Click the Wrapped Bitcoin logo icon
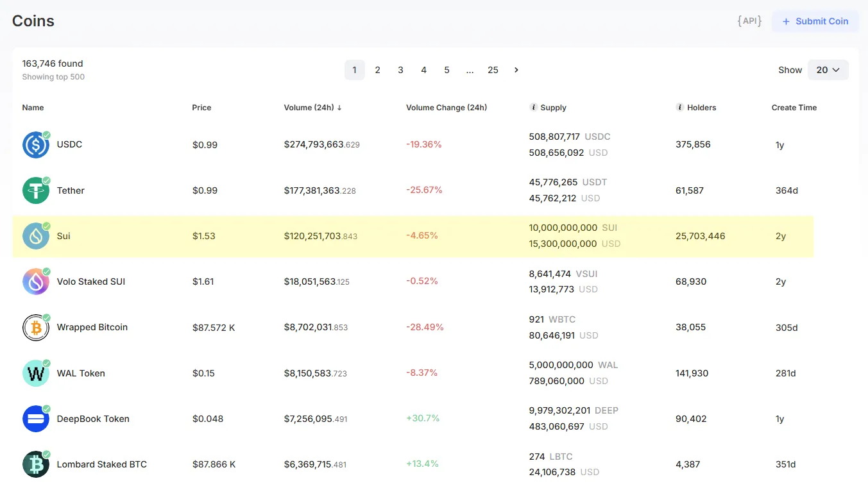 (x=36, y=328)
